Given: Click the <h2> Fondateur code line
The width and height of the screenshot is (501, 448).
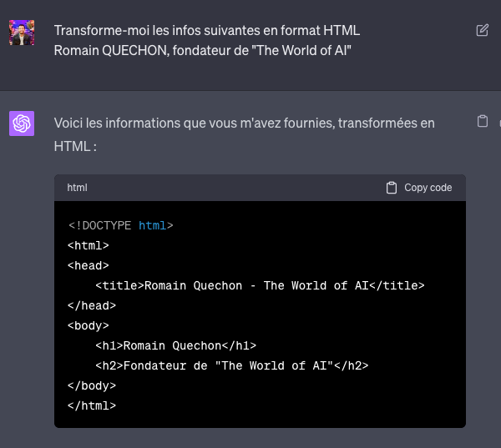Looking at the screenshot, I should click(231, 365).
